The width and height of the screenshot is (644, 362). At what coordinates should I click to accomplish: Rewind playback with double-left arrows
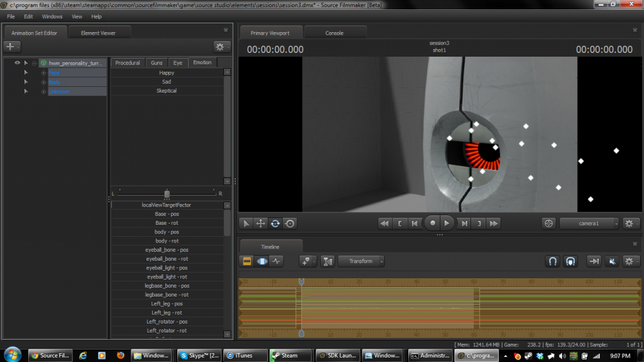[384, 223]
